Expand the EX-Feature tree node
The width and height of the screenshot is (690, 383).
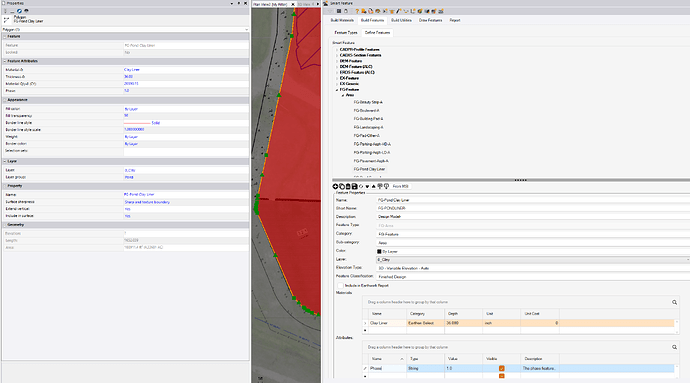coord(337,78)
